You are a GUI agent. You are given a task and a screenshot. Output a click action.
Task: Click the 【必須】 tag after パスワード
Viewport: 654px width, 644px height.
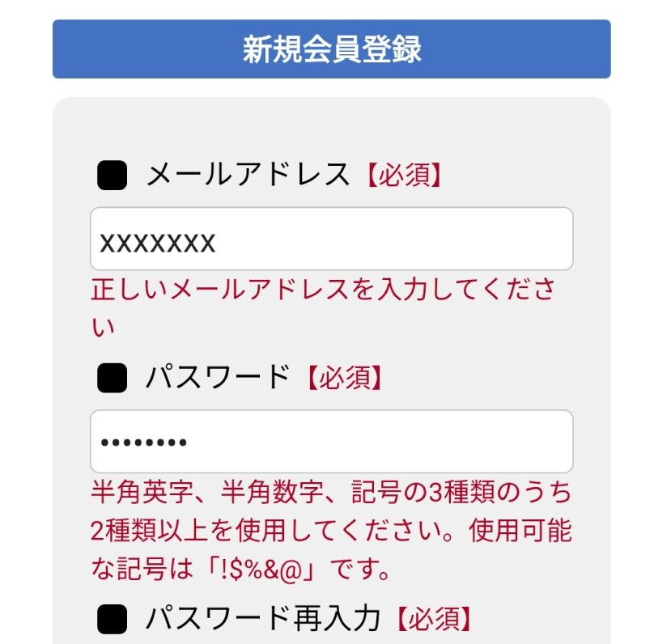click(x=342, y=377)
